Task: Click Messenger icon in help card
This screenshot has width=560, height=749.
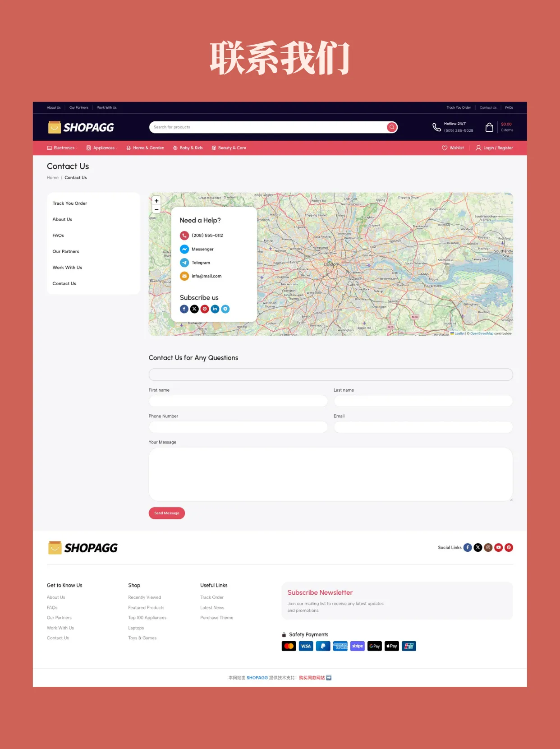Action: pyautogui.click(x=184, y=249)
